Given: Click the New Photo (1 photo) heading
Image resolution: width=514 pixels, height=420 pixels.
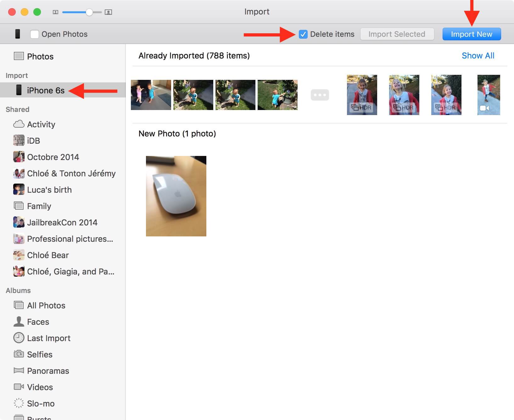Looking at the screenshot, I should point(177,134).
